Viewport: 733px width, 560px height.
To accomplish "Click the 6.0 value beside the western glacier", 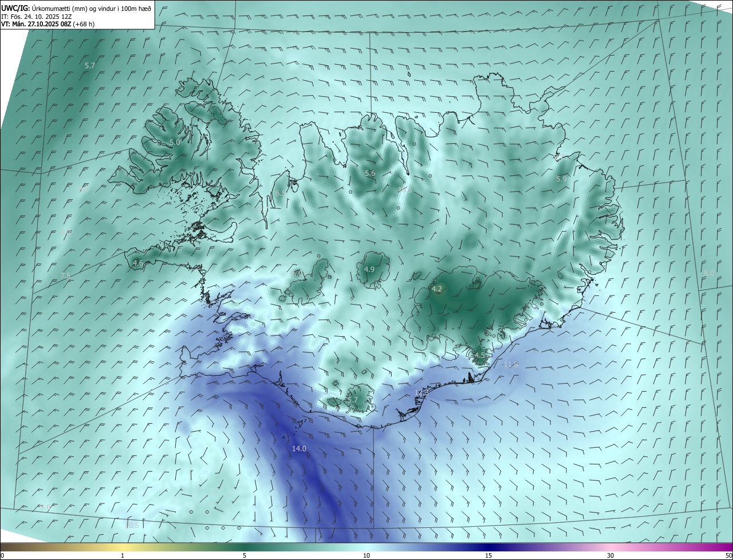I will tap(297, 274).
